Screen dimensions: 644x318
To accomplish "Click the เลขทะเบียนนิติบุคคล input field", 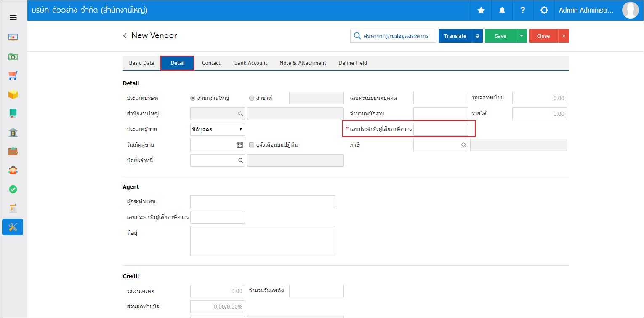I will coord(441,98).
